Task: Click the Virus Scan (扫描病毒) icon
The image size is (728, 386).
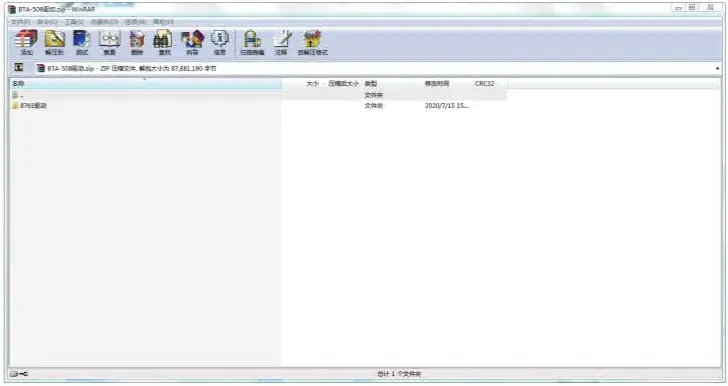Action: (252, 42)
